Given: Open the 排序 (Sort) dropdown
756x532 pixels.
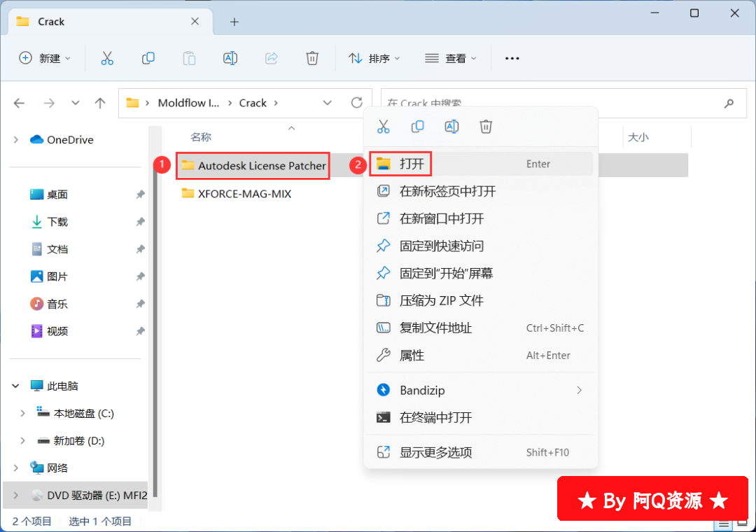Looking at the screenshot, I should [374, 58].
